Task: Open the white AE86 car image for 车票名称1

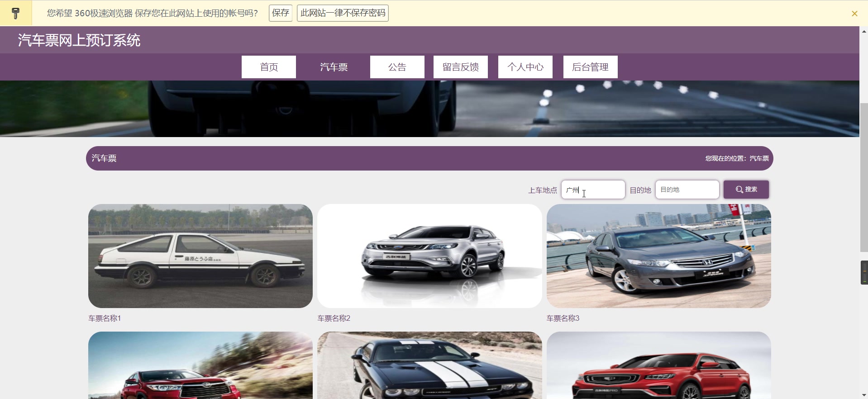Action: click(200, 256)
